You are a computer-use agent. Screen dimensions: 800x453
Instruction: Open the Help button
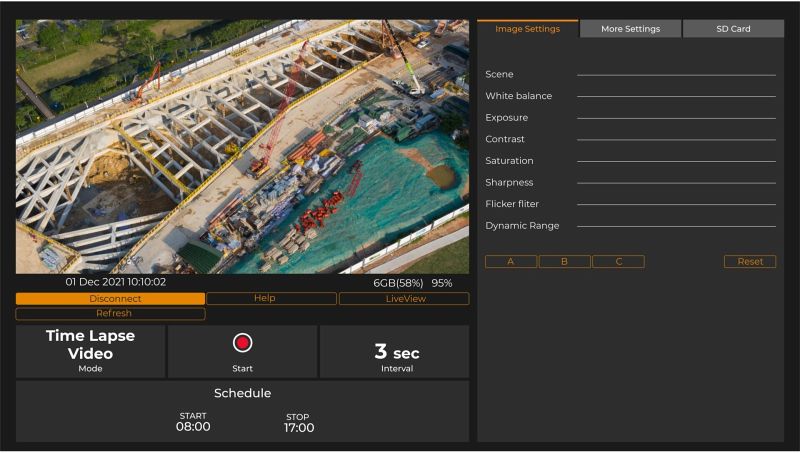[x=271, y=298]
